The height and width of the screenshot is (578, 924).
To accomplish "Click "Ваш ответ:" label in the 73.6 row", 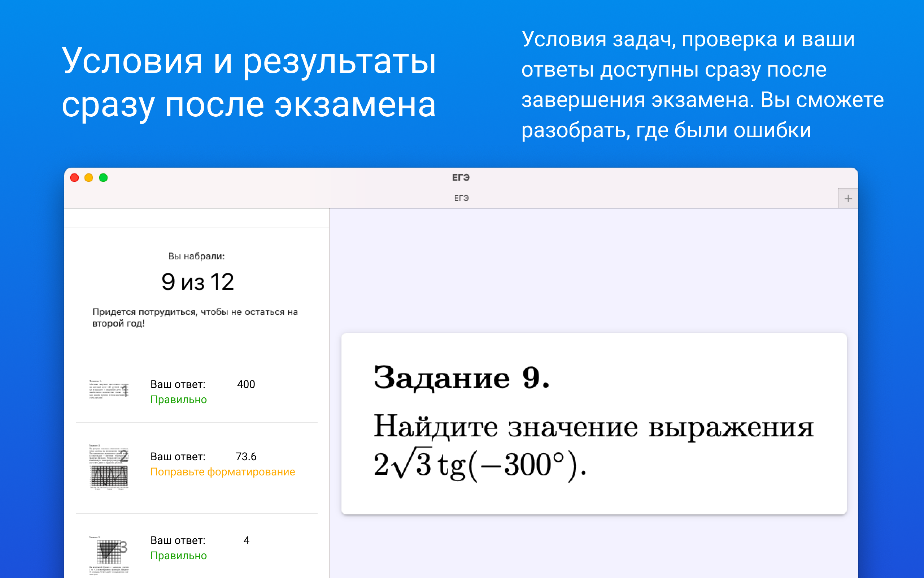I will [178, 456].
